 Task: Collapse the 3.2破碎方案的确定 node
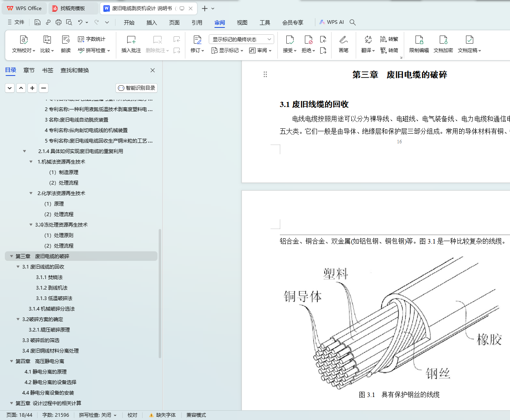tap(18, 319)
